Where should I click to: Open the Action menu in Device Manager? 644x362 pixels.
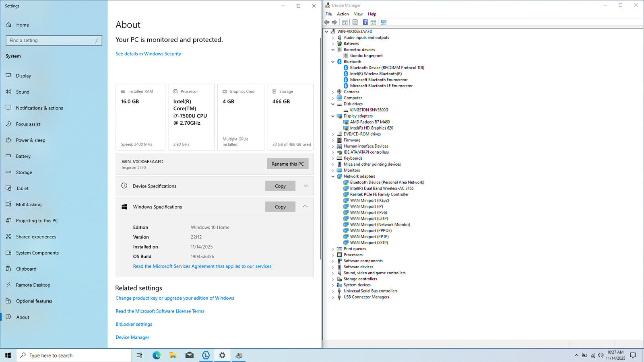tap(343, 14)
